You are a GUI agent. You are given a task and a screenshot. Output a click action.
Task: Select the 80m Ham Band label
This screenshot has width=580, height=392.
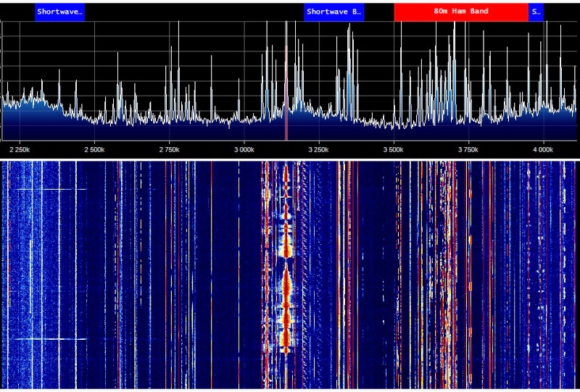(461, 12)
